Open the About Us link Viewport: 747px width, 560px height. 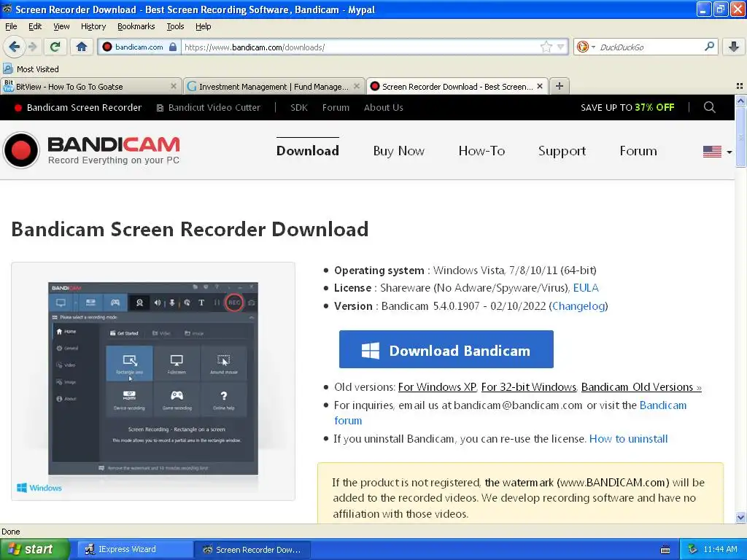click(x=384, y=108)
